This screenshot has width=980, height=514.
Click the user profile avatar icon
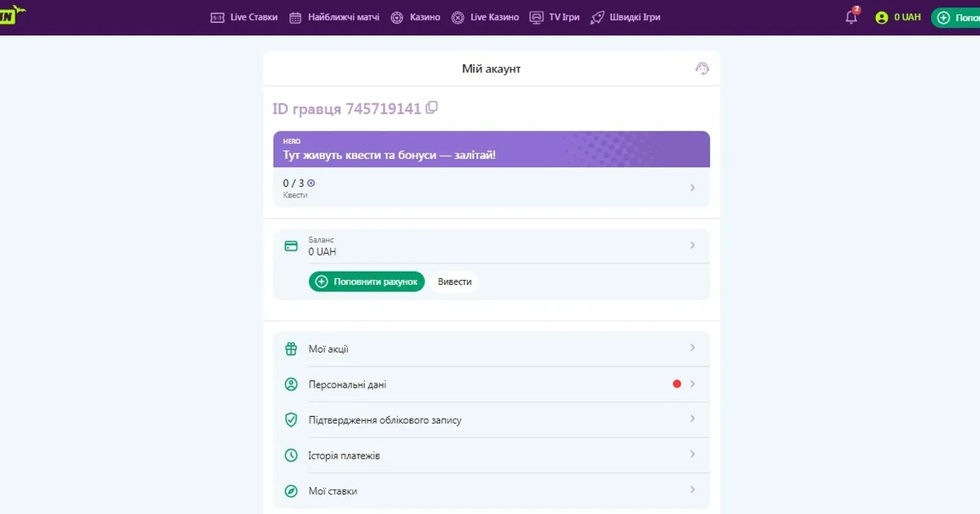[x=881, y=17]
